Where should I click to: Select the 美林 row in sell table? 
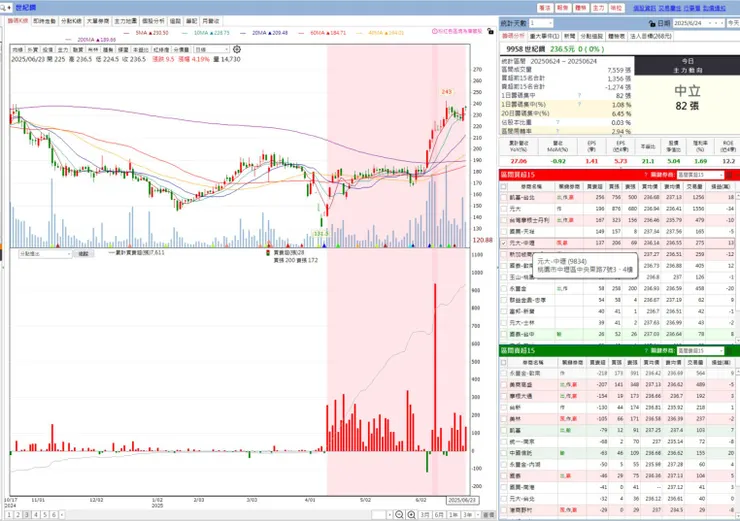click(x=617, y=419)
